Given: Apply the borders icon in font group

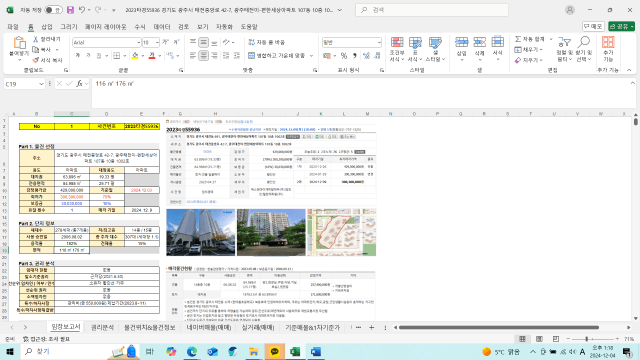Looking at the screenshot, I should pyautogui.click(x=117, y=56).
